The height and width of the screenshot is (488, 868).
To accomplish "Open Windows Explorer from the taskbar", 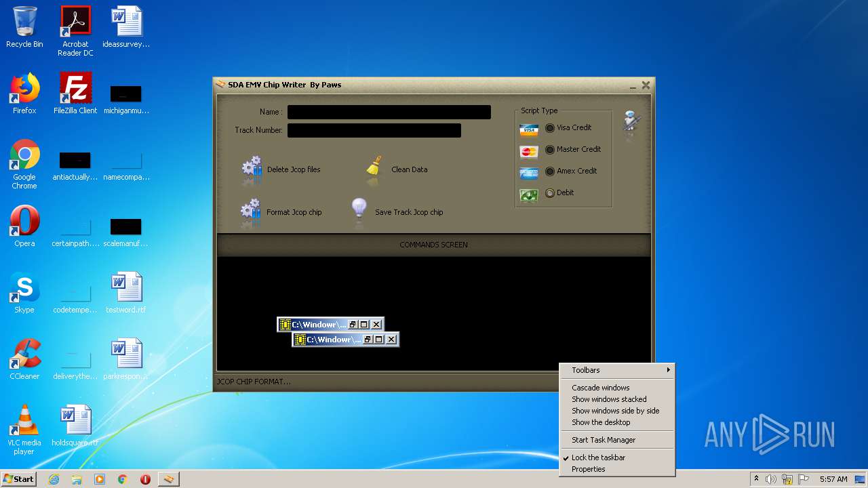I will coord(77,479).
